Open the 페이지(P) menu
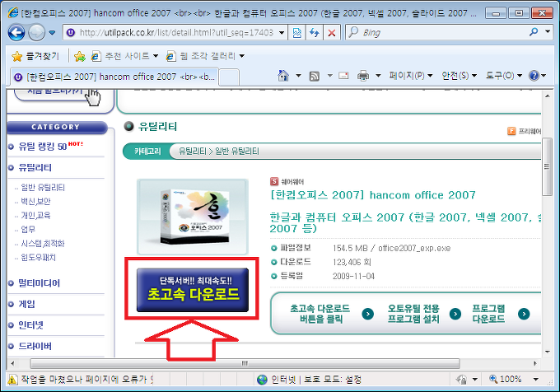Image resolution: width=560 pixels, height=392 pixels. pyautogui.click(x=411, y=76)
